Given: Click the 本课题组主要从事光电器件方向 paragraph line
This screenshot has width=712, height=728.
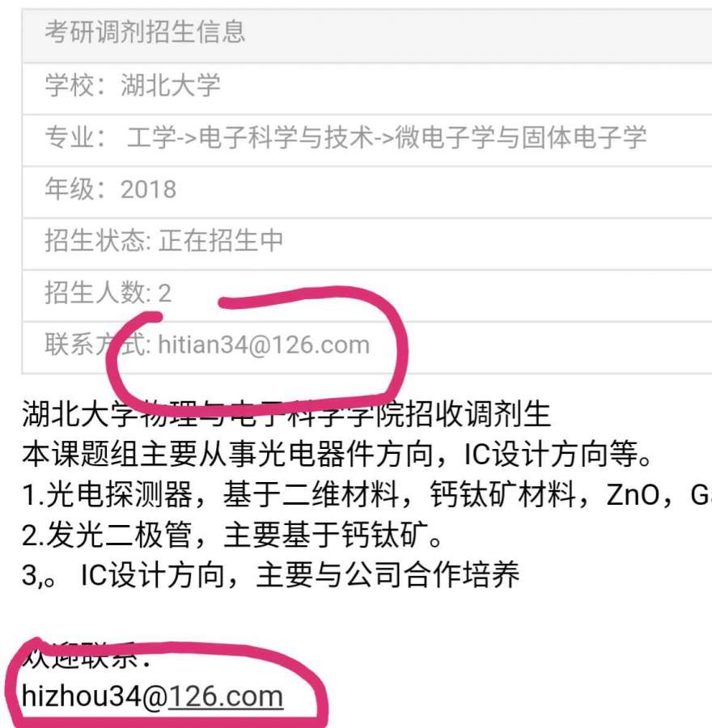Looking at the screenshot, I should pos(337,454).
